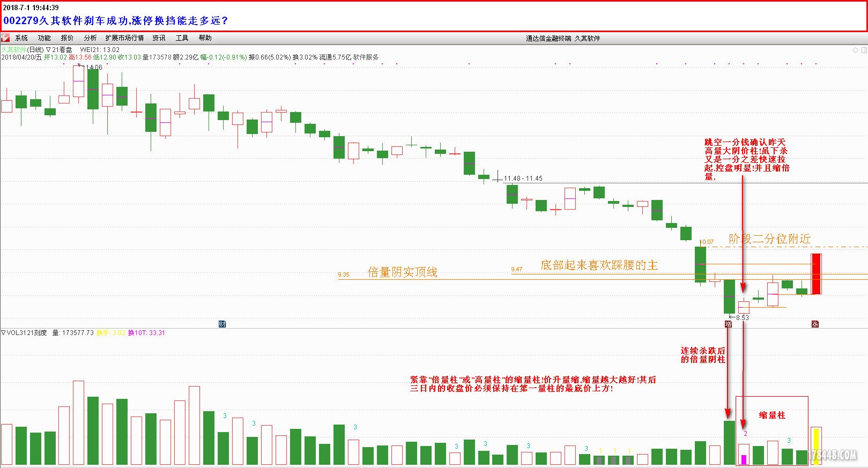Click the 量173578 volume value

(x=157, y=57)
